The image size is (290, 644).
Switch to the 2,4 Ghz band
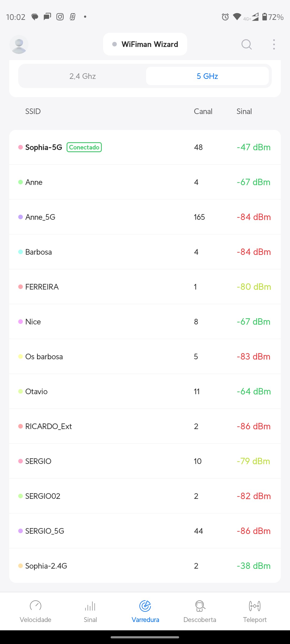(82, 76)
